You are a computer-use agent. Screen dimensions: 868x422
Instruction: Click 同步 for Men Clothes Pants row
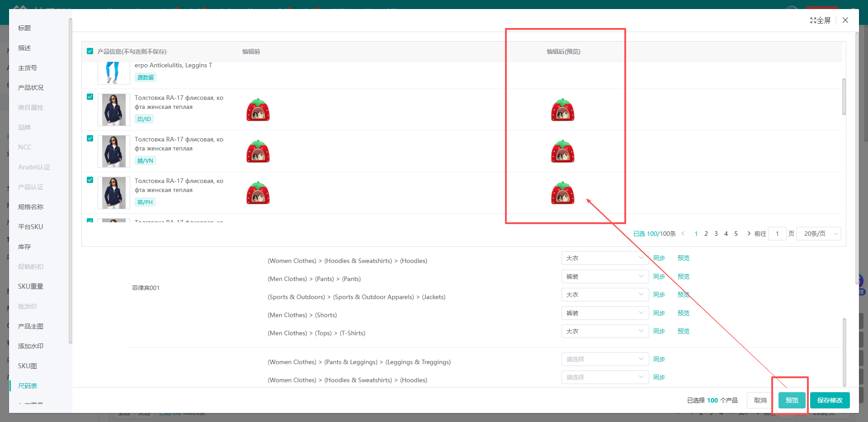[659, 277]
